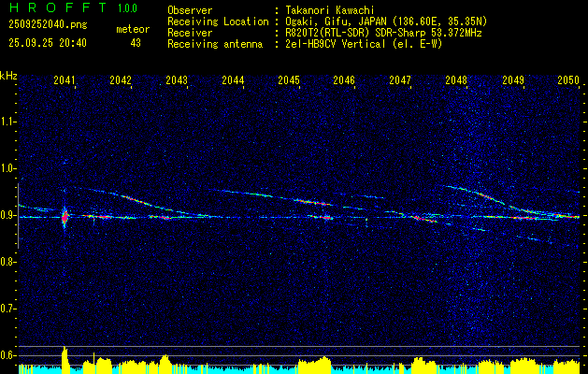Click the 2043 time marker
The height and width of the screenshot is (374, 588).
[177, 80]
